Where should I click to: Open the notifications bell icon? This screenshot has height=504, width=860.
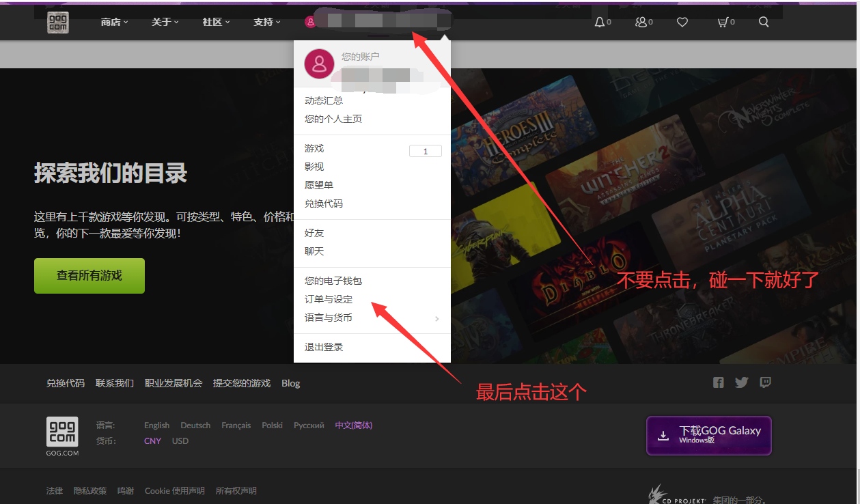(x=600, y=22)
